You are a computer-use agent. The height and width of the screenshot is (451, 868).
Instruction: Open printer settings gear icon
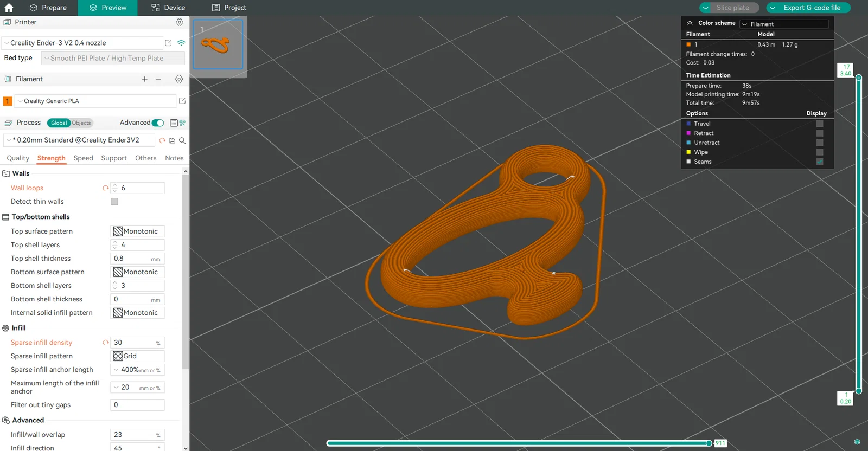180,22
